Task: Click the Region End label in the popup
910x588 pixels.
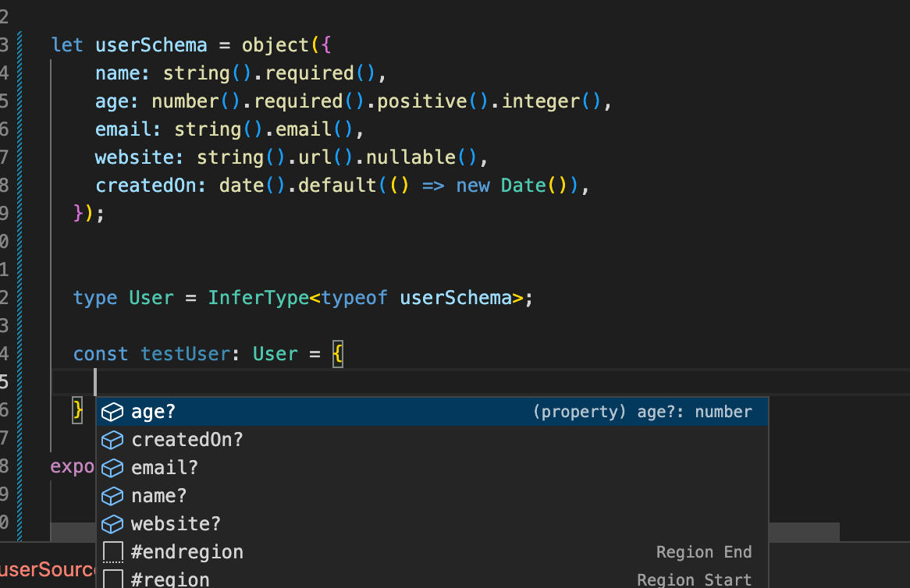Action: pos(704,551)
